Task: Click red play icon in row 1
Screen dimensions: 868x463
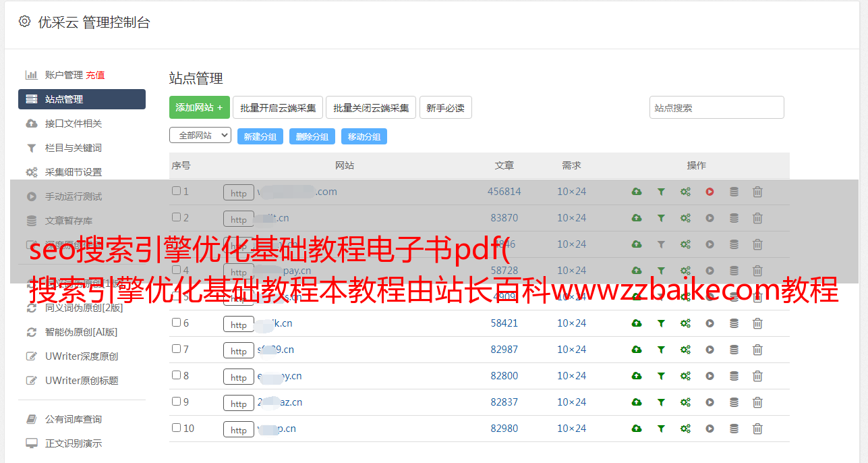Action: coord(710,192)
